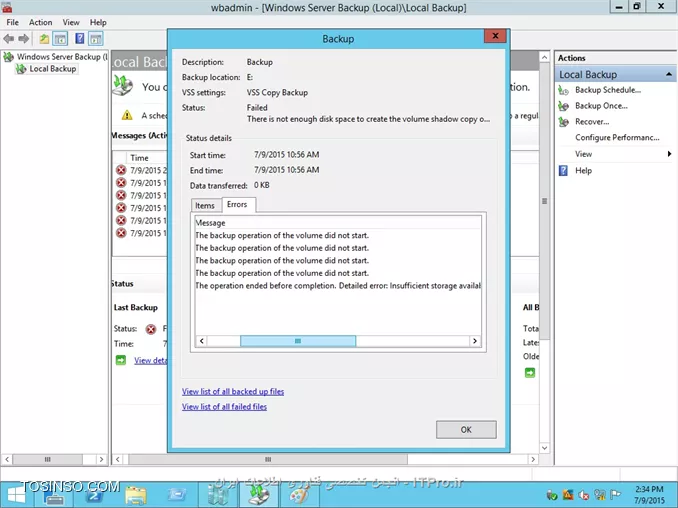Click the warning triangle icon for scheduled backup

point(127,115)
